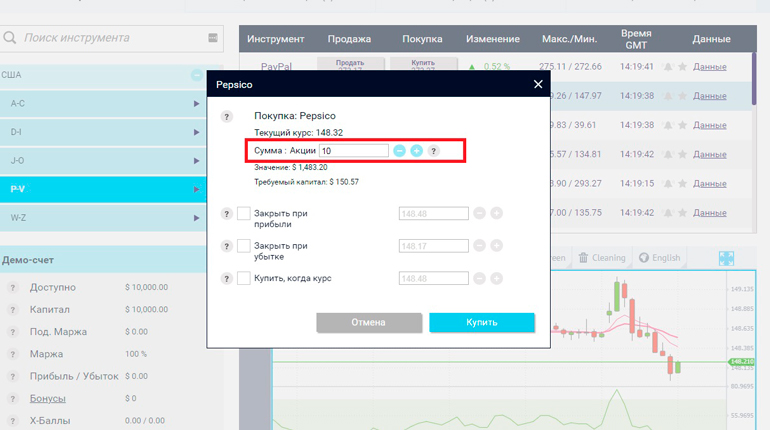The height and width of the screenshot is (430, 770).
Task: Click help icon beside Покупка: Pepsico
Action: pos(227,117)
